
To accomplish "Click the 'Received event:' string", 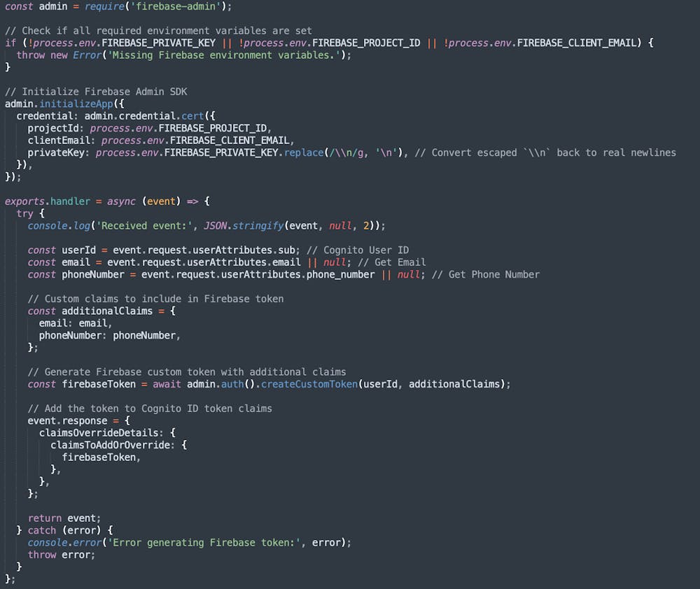I will click(x=144, y=226).
